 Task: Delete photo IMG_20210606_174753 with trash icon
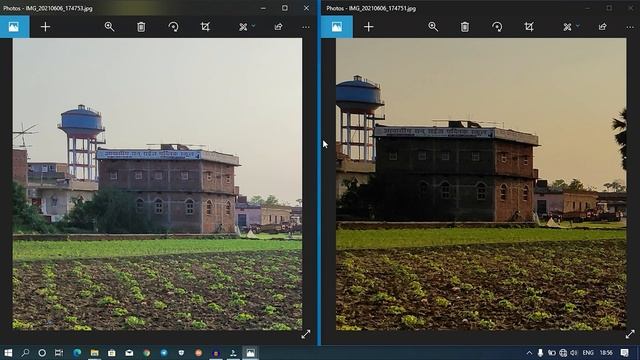(x=141, y=27)
